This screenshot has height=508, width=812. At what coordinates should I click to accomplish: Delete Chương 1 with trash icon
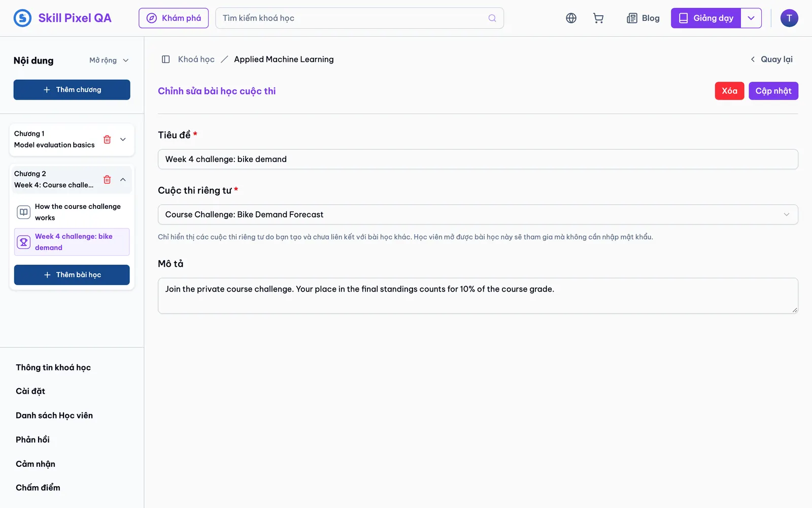107,139
